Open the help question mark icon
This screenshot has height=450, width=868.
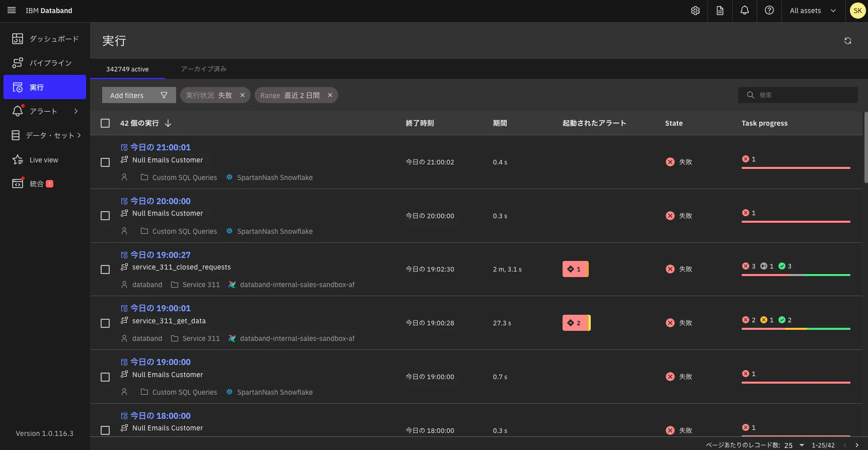coord(769,11)
